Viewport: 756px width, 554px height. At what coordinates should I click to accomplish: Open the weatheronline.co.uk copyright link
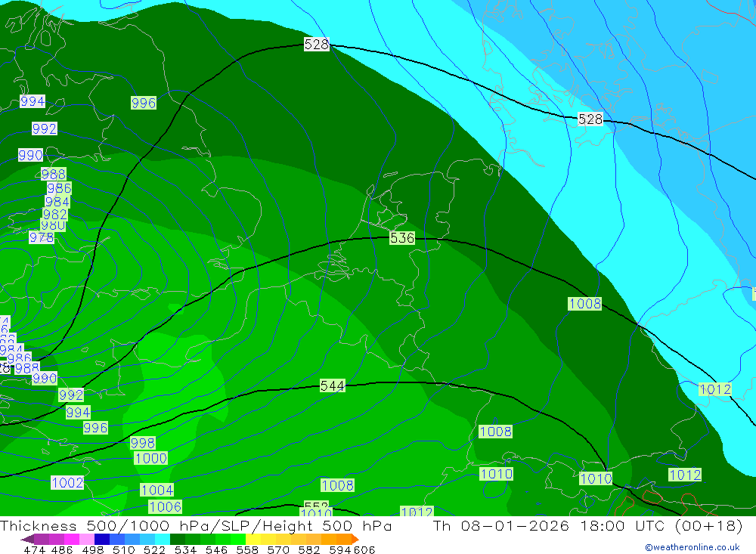(x=692, y=547)
